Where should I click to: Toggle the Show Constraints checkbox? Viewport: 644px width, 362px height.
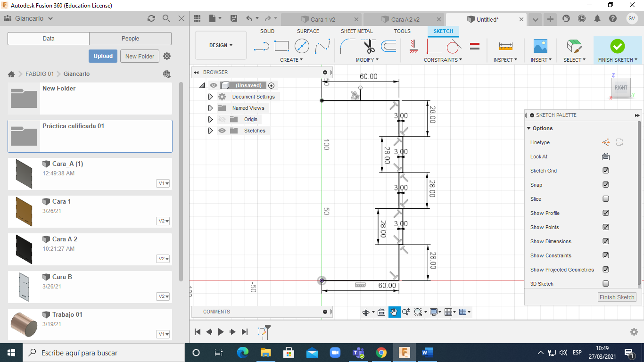(x=606, y=255)
